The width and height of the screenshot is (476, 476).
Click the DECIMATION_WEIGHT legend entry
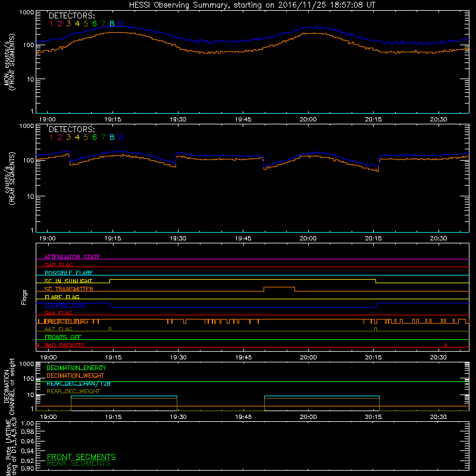pyautogui.click(x=76, y=375)
